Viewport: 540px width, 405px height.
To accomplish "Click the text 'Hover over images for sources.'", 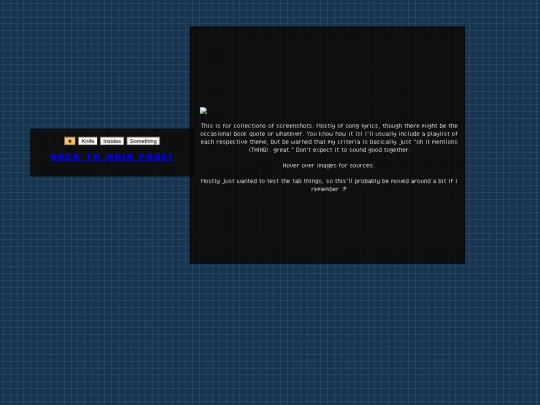I will click(x=328, y=166).
